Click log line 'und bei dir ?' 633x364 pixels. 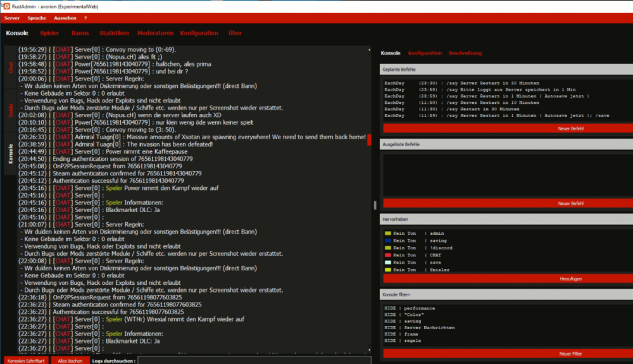pos(103,72)
